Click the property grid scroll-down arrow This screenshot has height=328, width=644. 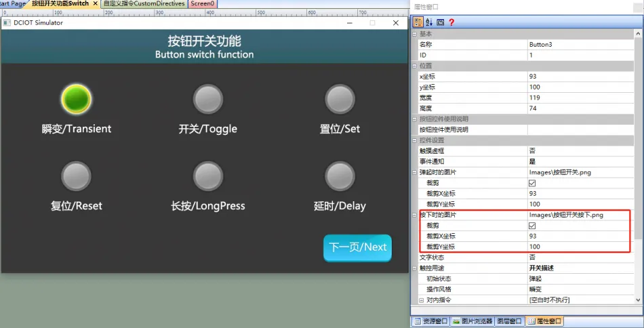pyautogui.click(x=638, y=301)
